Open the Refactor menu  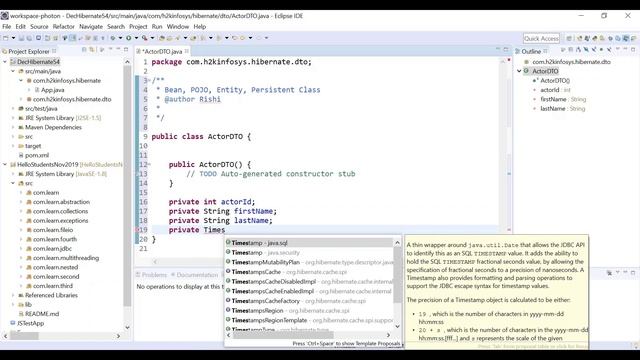(x=64, y=27)
